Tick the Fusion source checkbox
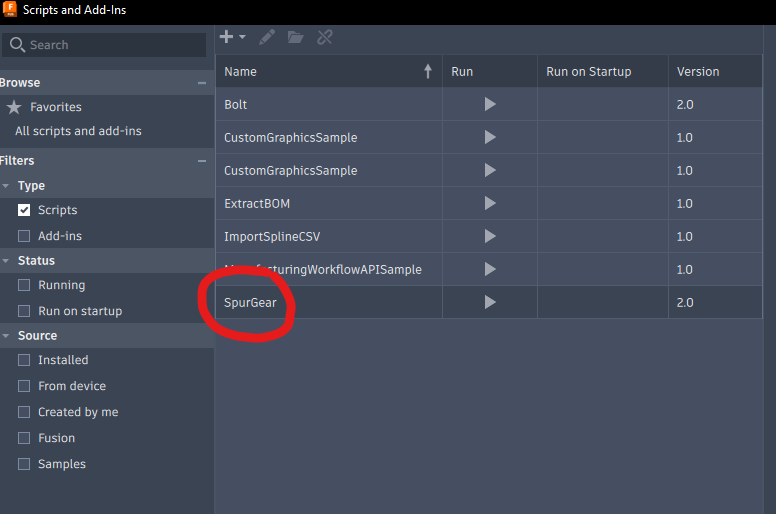Screen dimensions: 776x514 24,438
